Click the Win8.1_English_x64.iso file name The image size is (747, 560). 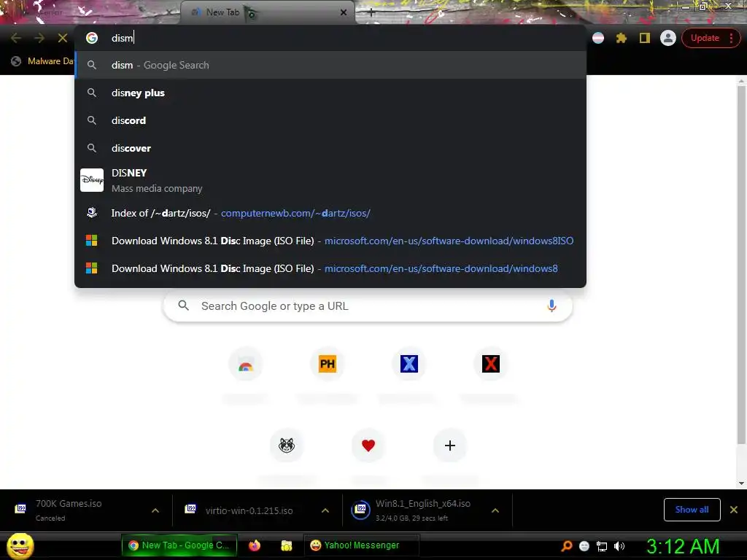(423, 503)
